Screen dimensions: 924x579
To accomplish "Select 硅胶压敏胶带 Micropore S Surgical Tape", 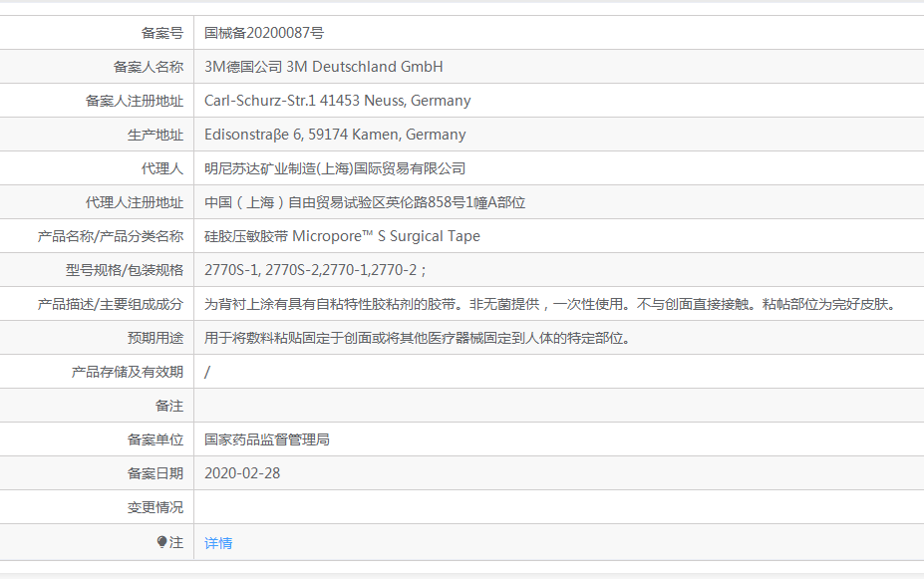I will coord(342,236).
